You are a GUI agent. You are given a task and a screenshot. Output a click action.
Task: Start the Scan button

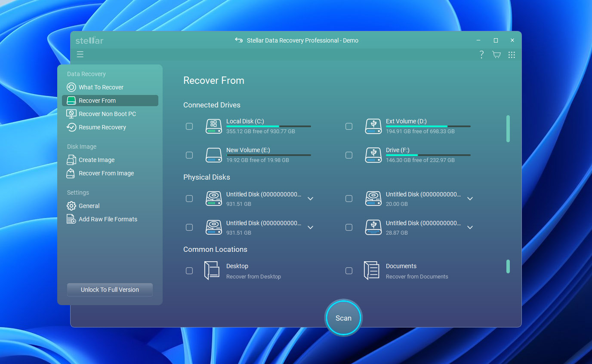coord(344,318)
